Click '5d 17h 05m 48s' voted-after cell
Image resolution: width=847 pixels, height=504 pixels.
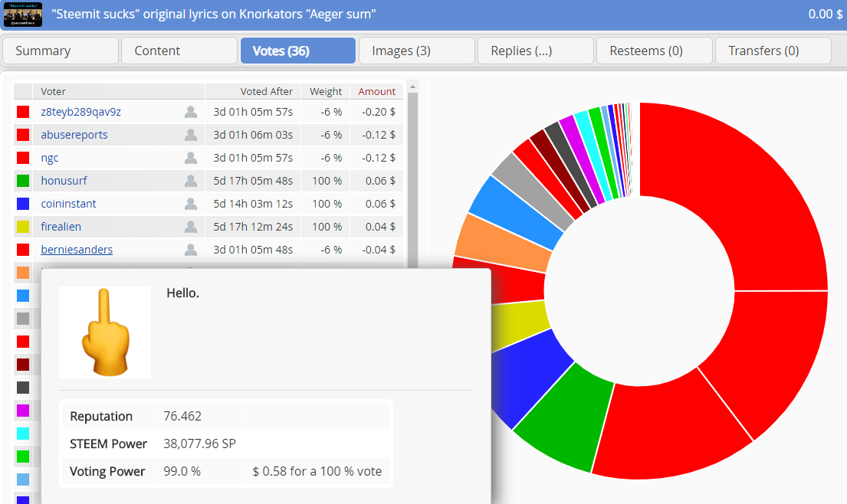[253, 181]
